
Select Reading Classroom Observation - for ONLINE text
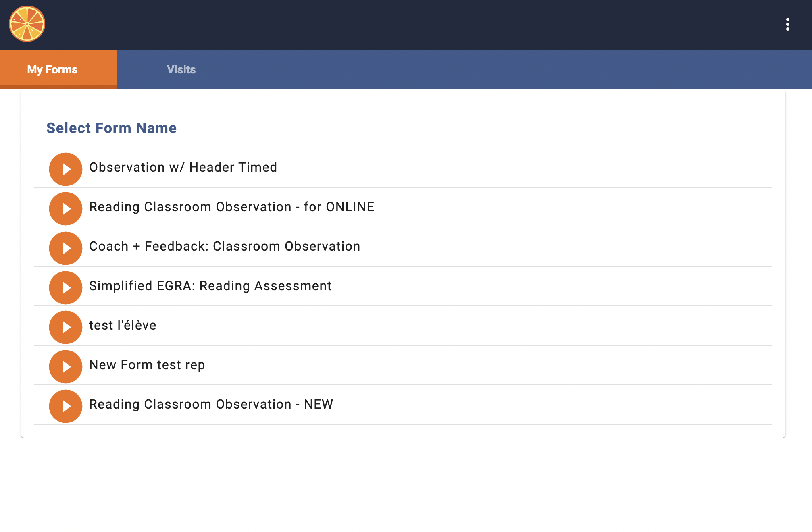coord(231,207)
